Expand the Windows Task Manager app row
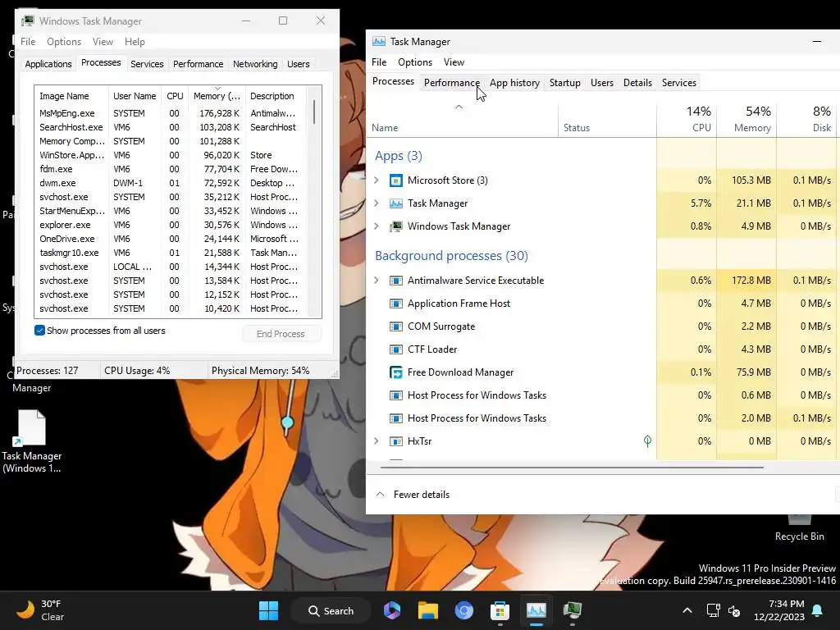 [x=376, y=226]
